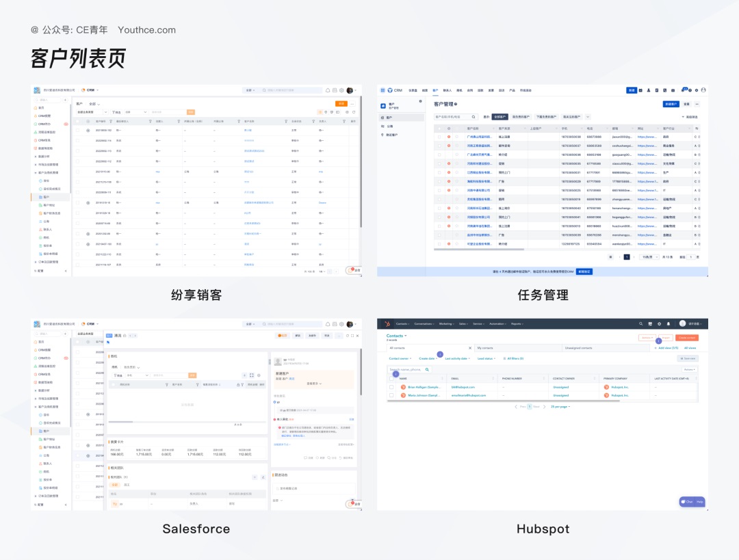Open search magnifier in Hubspot top bar
Image resolution: width=739 pixels, height=560 pixels.
pyautogui.click(x=641, y=324)
